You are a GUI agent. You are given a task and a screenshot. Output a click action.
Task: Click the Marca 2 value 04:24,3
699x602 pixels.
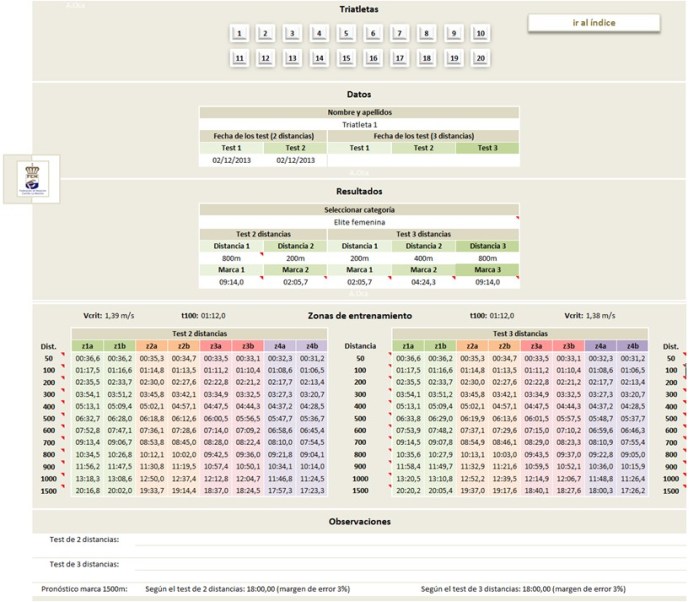click(x=422, y=282)
